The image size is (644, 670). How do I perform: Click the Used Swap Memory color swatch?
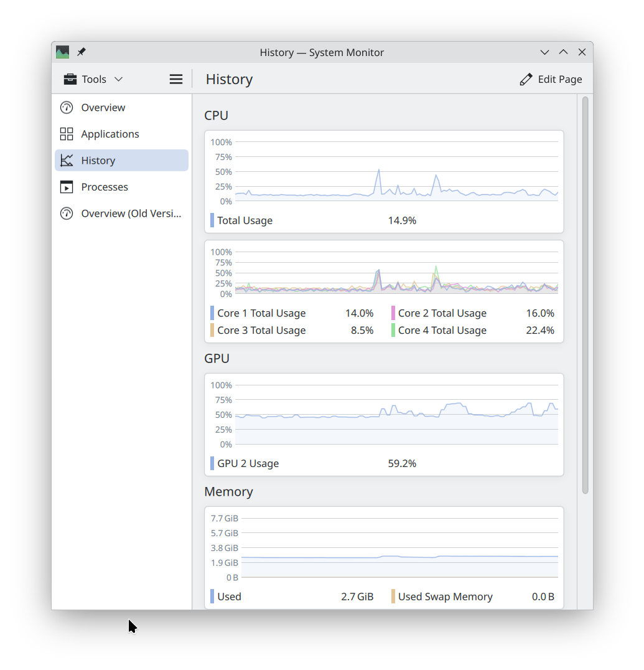tap(393, 597)
